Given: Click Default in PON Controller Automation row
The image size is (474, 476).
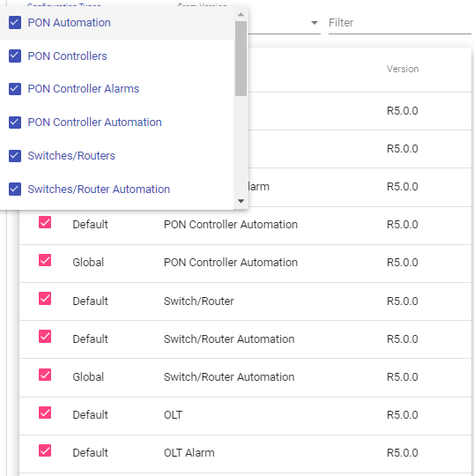Looking at the screenshot, I should tap(90, 225).
